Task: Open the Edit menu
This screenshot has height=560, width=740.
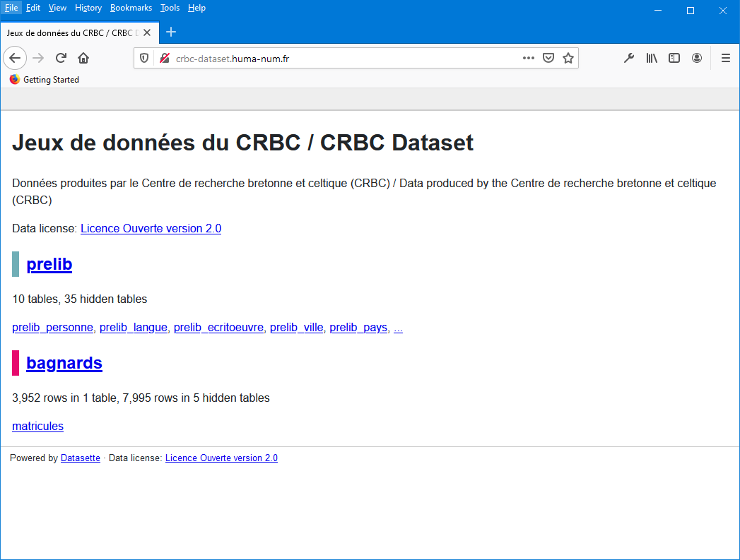Action: pyautogui.click(x=33, y=8)
